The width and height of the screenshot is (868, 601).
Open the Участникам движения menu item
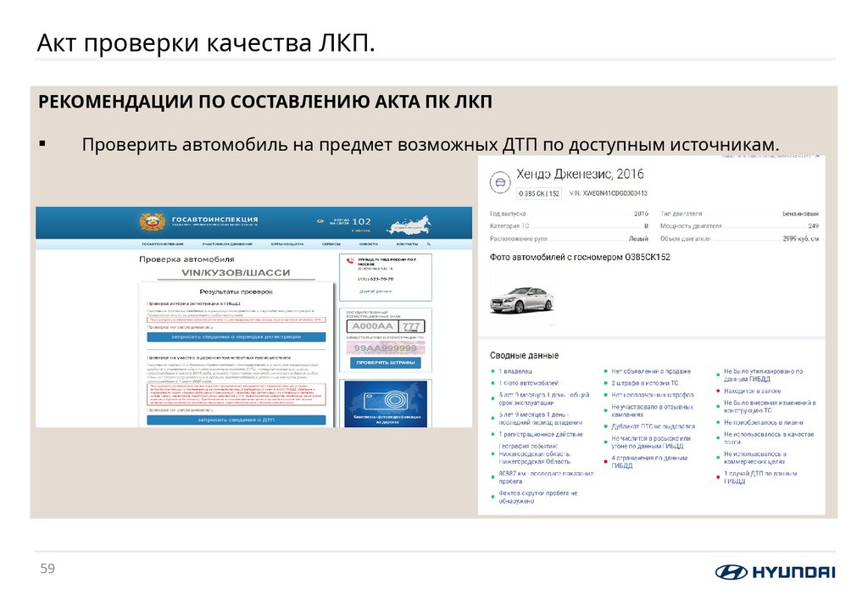click(227, 243)
